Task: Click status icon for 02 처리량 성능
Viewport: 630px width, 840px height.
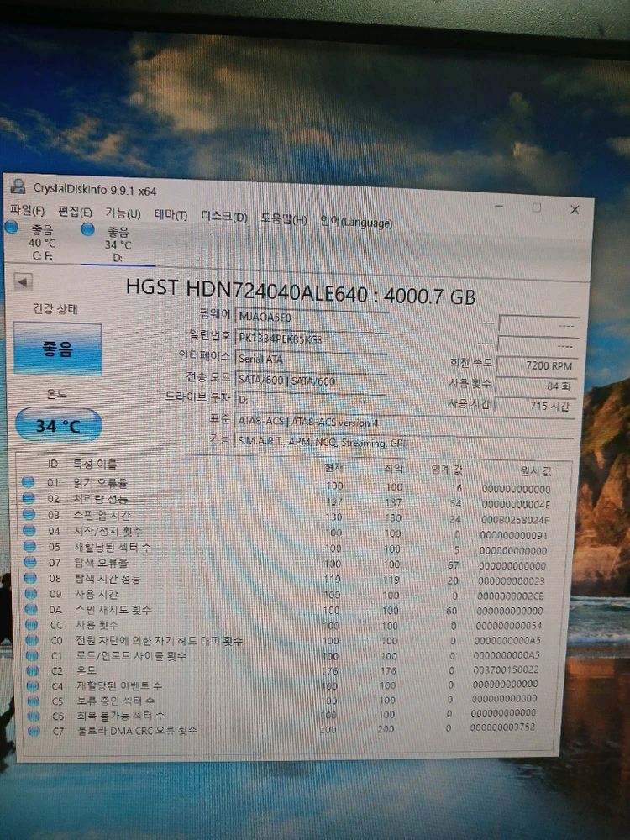Action: [x=29, y=498]
